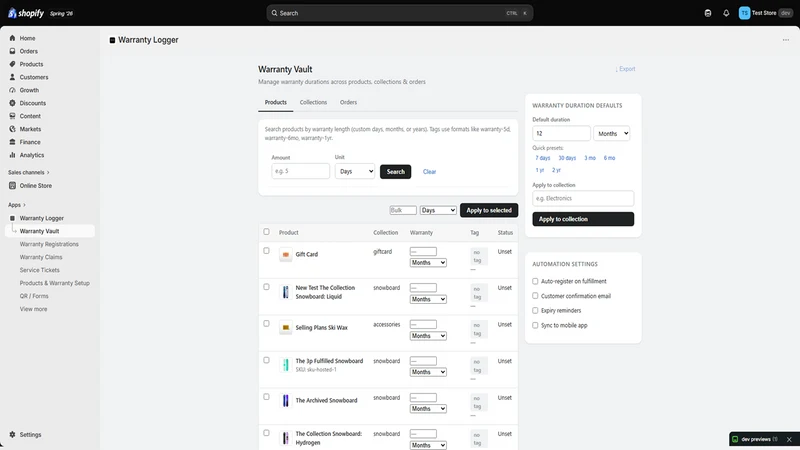
Task: Click the sidekick icon next to the bell
Action: (x=708, y=13)
